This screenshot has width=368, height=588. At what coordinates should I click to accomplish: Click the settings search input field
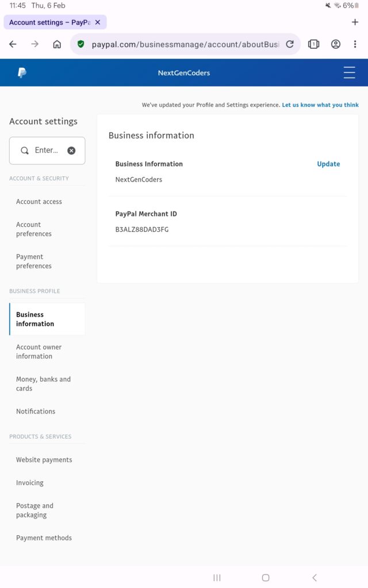point(46,150)
